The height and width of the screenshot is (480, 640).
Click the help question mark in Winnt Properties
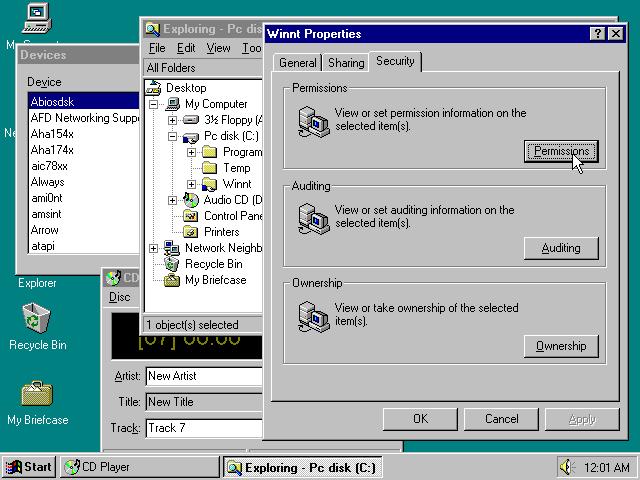tap(598, 33)
